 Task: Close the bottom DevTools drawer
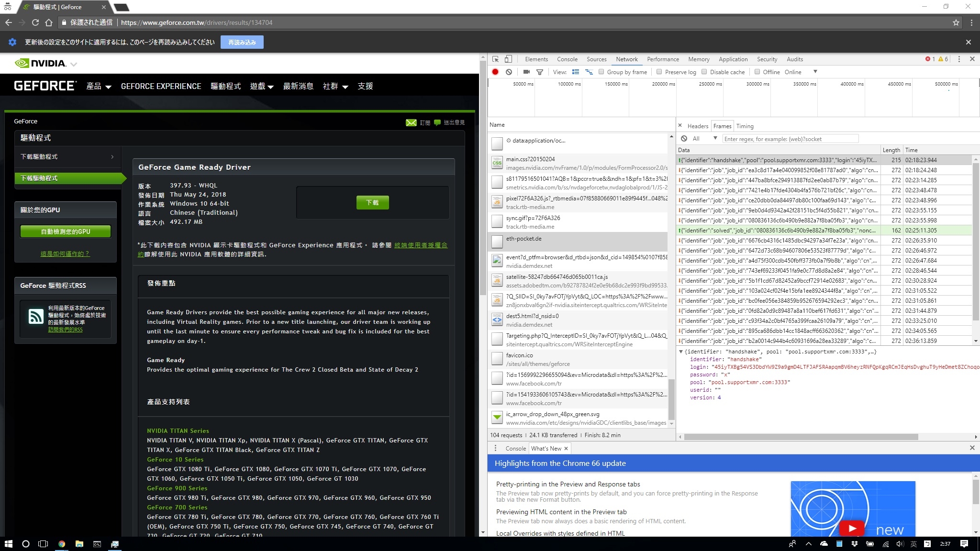972,448
